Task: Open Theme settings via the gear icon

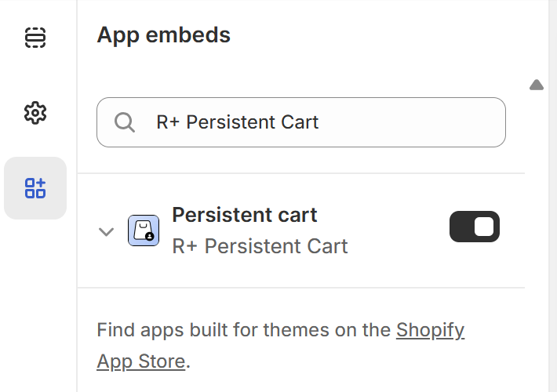Action: (35, 113)
